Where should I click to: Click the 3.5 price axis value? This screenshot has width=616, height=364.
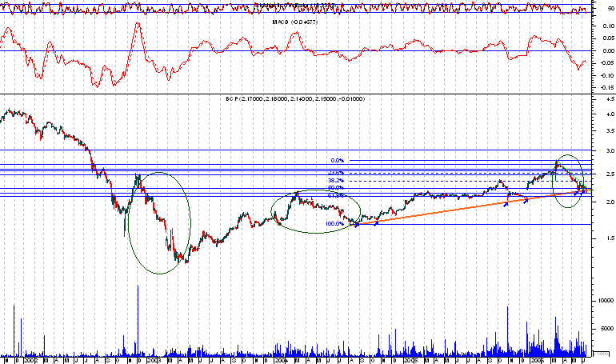(x=611, y=131)
